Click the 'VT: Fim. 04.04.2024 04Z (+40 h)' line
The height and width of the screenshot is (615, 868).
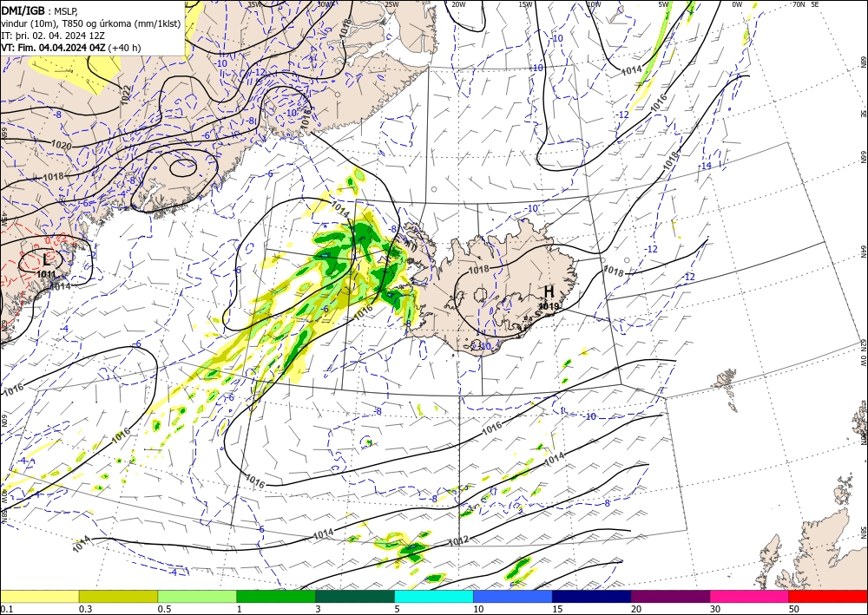tap(71, 48)
